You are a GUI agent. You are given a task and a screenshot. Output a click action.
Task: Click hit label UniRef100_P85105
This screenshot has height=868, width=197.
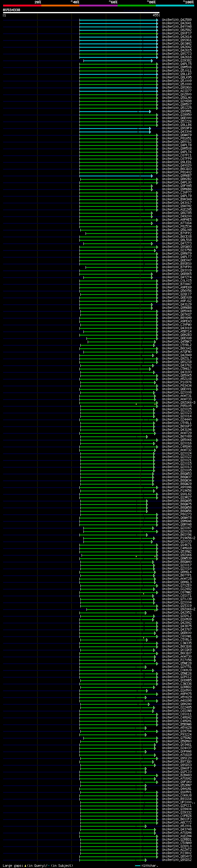176,406
